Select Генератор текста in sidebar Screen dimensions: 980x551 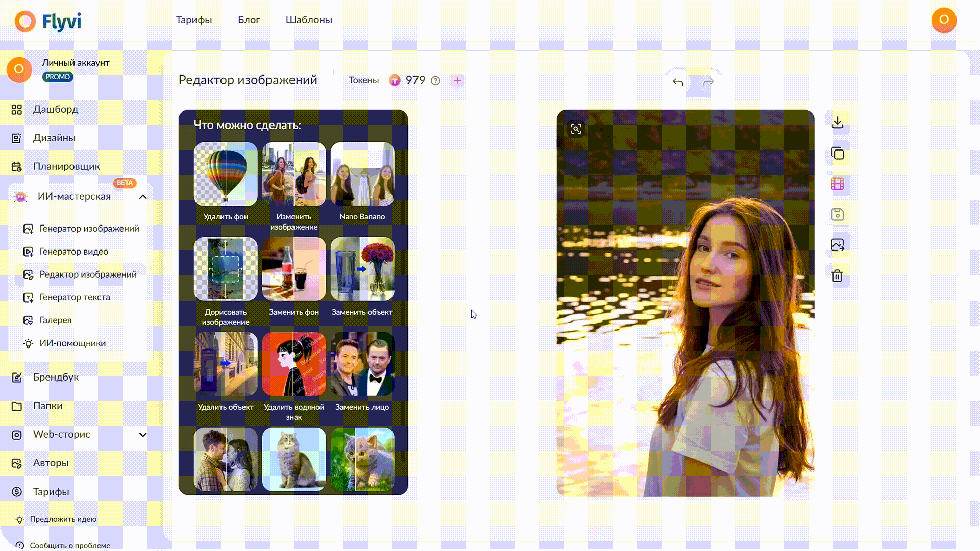(x=66, y=297)
